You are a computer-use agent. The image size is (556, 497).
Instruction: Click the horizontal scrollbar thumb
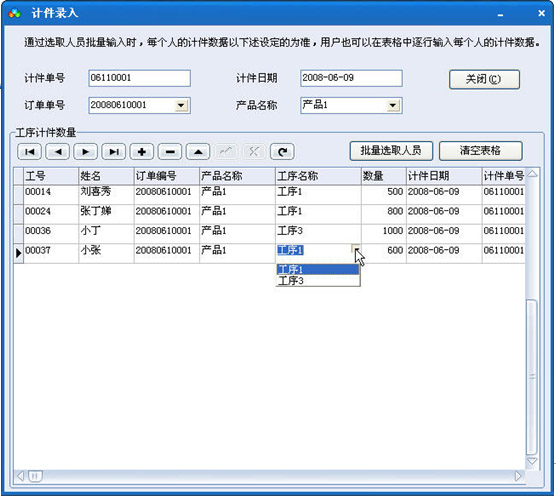[x=35, y=476]
